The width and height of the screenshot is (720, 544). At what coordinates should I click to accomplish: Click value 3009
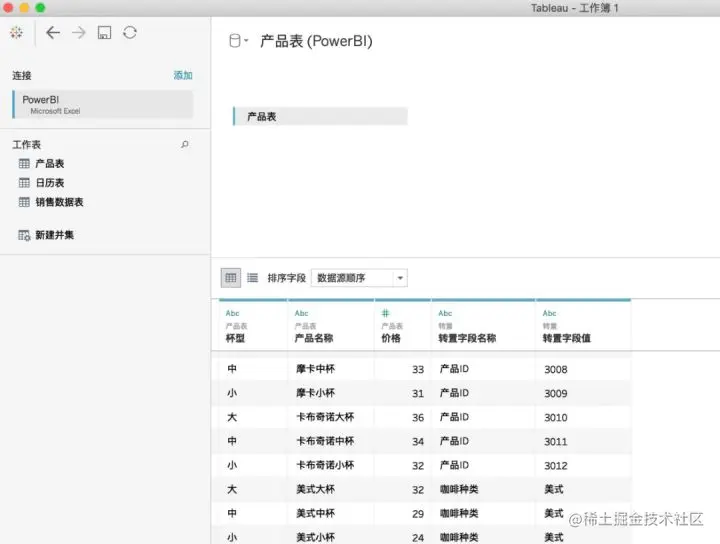(556, 393)
